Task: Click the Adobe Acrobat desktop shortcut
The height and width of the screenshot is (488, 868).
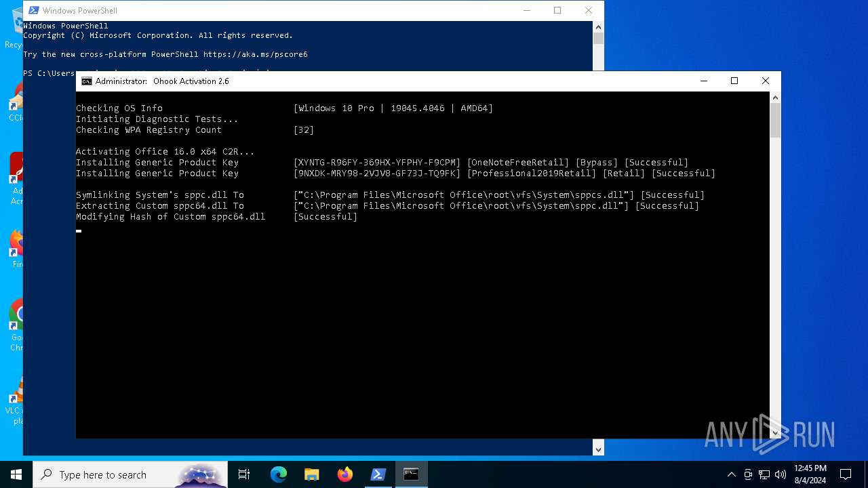Action: tap(16, 178)
